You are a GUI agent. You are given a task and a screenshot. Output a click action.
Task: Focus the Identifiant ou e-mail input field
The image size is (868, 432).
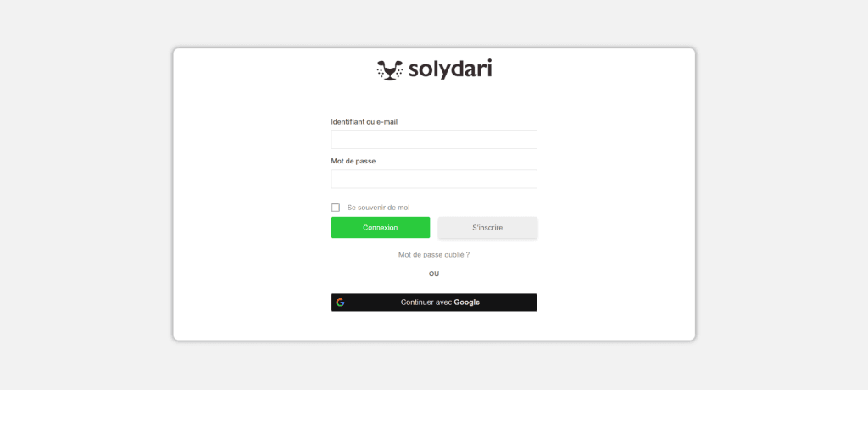coord(434,140)
